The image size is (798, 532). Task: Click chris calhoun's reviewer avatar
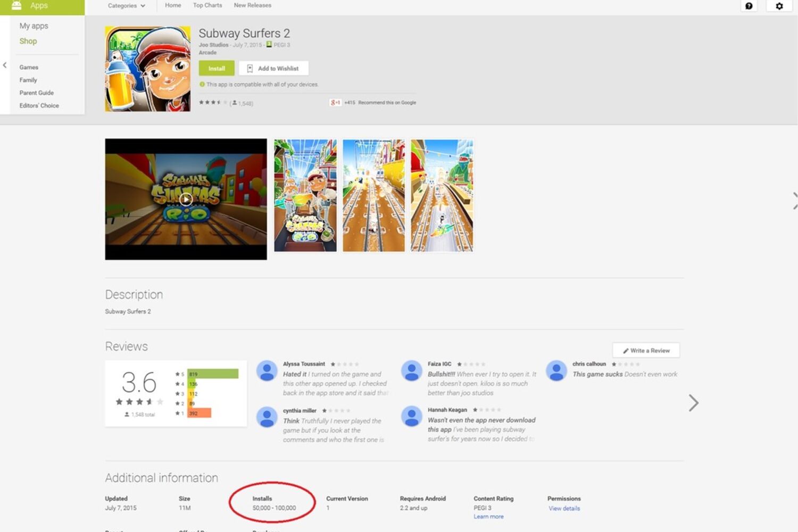point(556,370)
